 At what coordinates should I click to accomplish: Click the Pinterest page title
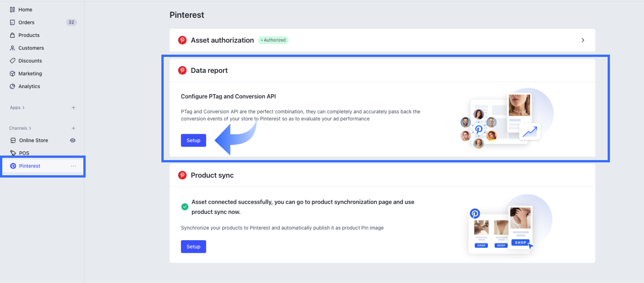tap(187, 15)
